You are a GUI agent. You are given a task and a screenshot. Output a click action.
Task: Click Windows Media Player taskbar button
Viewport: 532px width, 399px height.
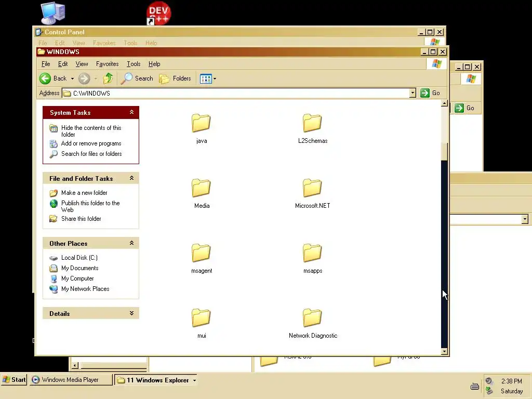(x=71, y=380)
